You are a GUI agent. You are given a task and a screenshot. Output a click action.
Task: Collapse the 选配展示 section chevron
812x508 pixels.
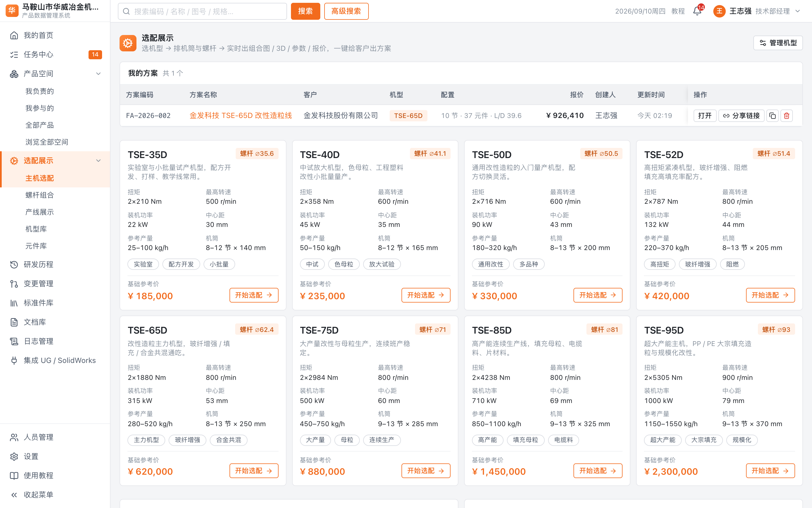click(x=98, y=161)
